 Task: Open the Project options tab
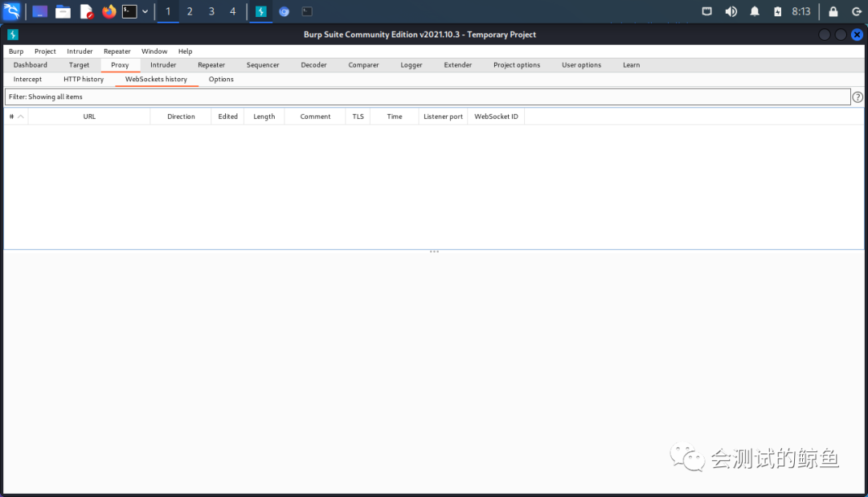coord(517,65)
